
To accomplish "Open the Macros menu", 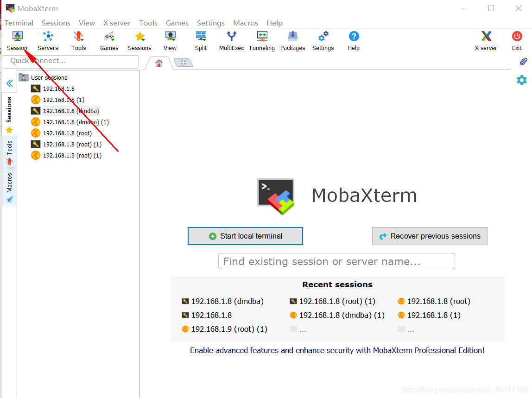I will click(x=246, y=23).
